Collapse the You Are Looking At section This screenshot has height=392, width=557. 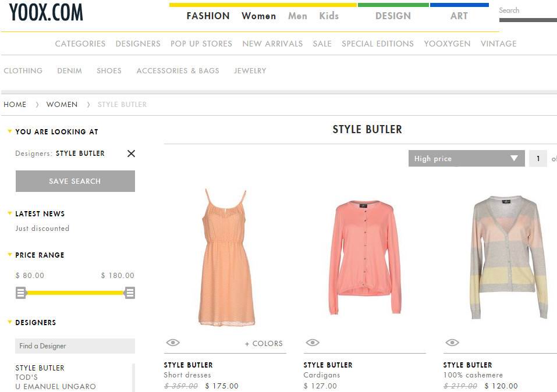pos(10,131)
